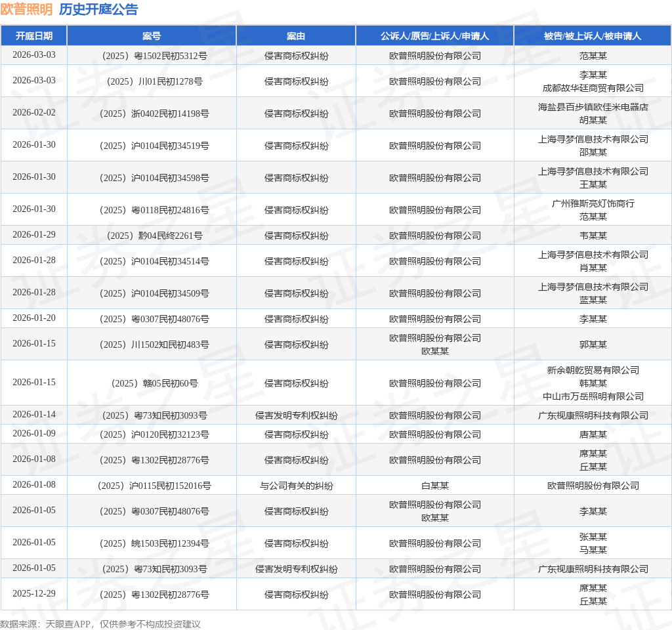This screenshot has width=672, height=630.
Task: Click defendant 海盐县百步镇欧佳米电器店
Action: (x=593, y=107)
